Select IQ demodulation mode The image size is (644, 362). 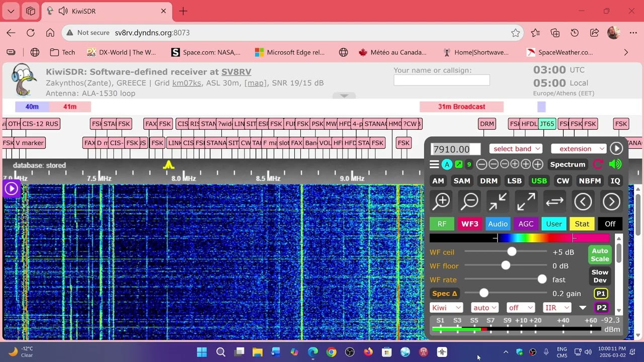(x=615, y=181)
